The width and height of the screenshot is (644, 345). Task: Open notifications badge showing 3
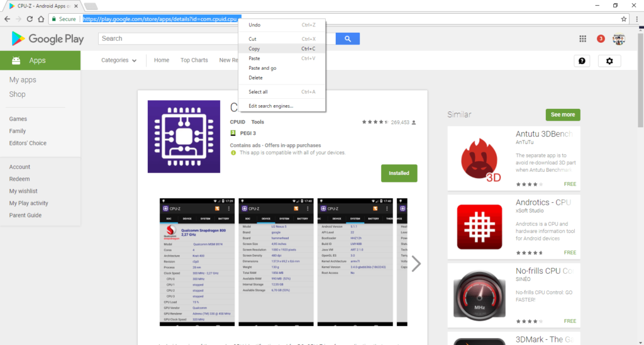601,38
